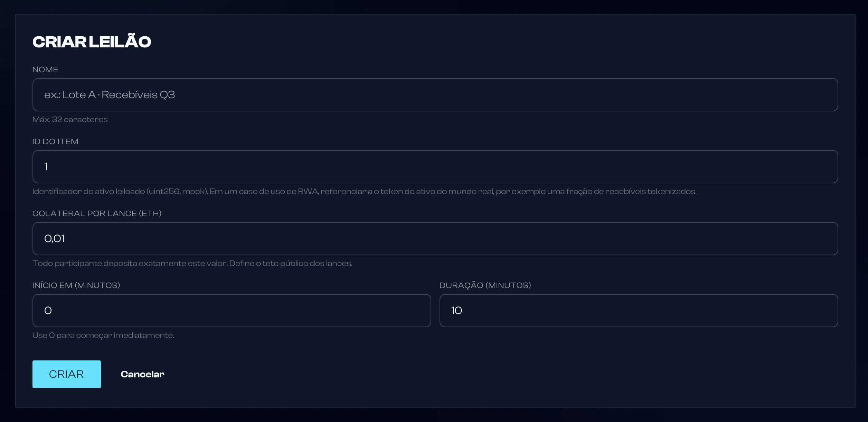Click the CRIAR button
868x422 pixels.
[67, 374]
